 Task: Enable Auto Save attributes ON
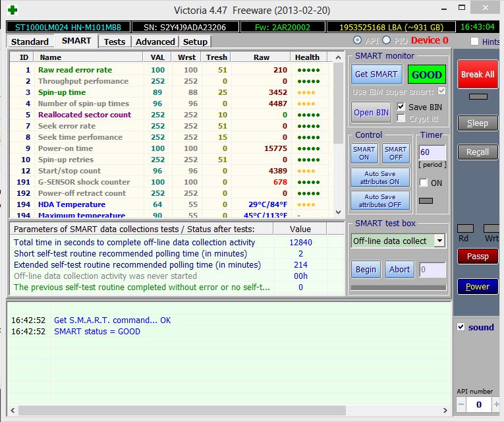coord(380,177)
